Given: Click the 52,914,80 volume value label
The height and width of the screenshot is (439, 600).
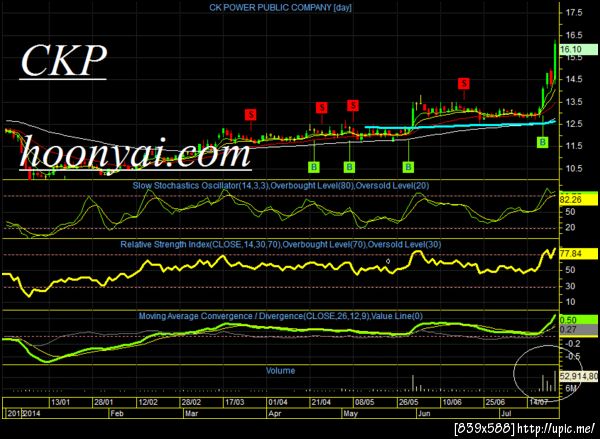Looking at the screenshot, I should (579, 376).
